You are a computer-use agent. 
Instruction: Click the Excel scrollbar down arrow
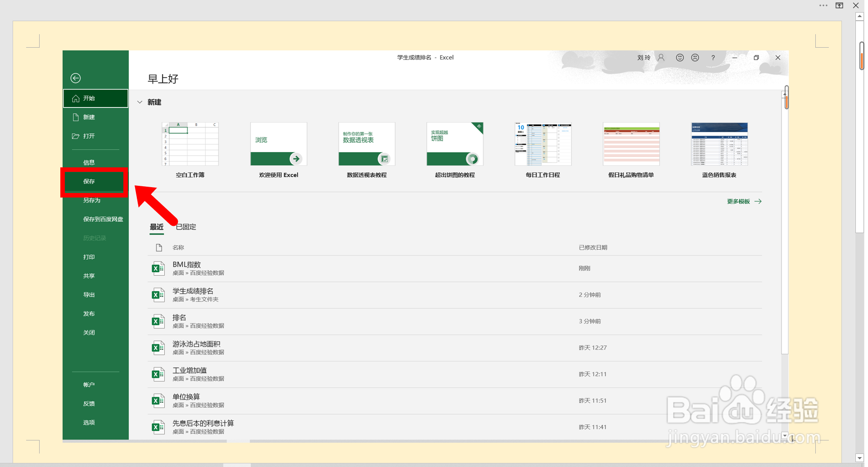(x=785, y=436)
